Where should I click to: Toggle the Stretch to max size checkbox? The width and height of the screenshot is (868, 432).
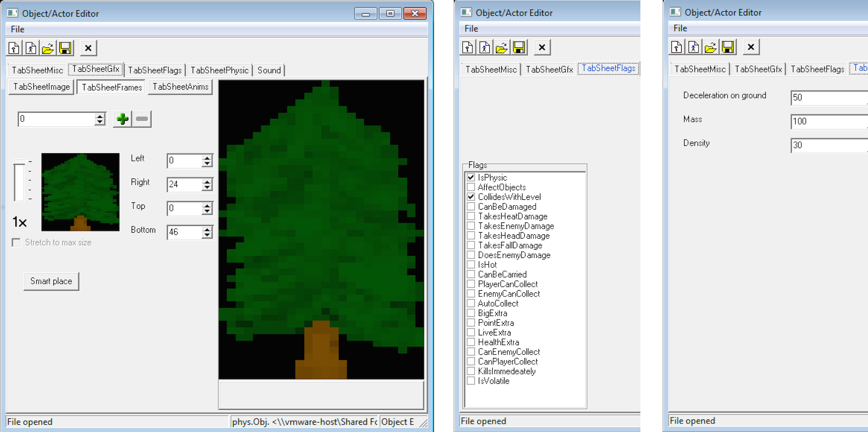coord(16,243)
